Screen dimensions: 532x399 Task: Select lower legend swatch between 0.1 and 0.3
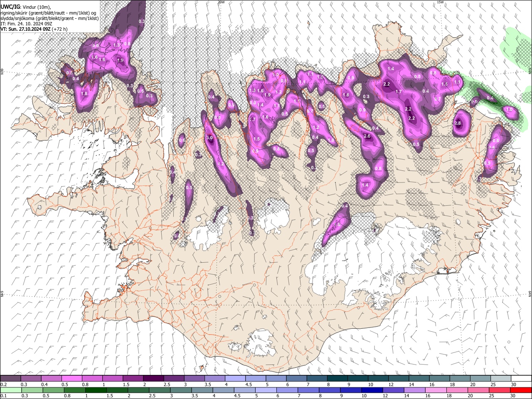click(11, 390)
